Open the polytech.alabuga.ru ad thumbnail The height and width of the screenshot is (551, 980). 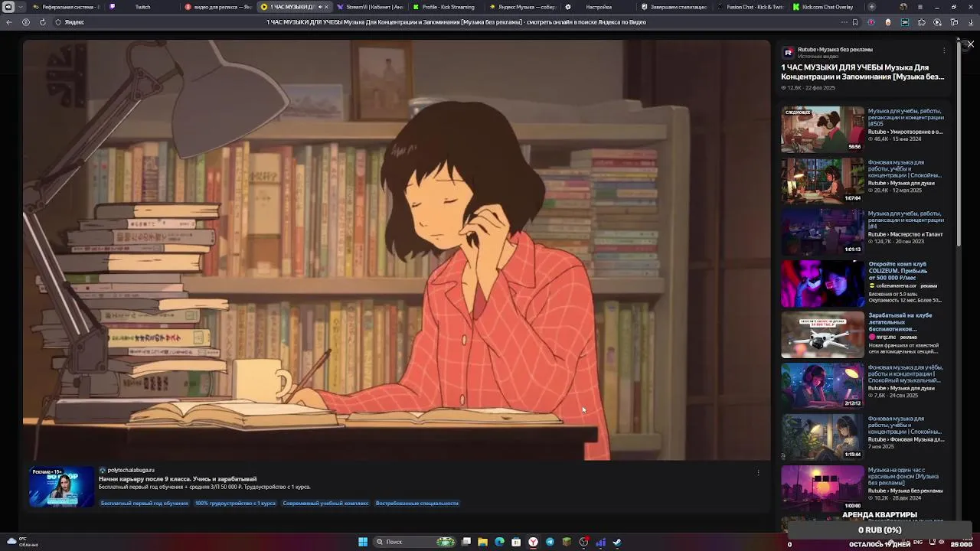[x=61, y=487]
